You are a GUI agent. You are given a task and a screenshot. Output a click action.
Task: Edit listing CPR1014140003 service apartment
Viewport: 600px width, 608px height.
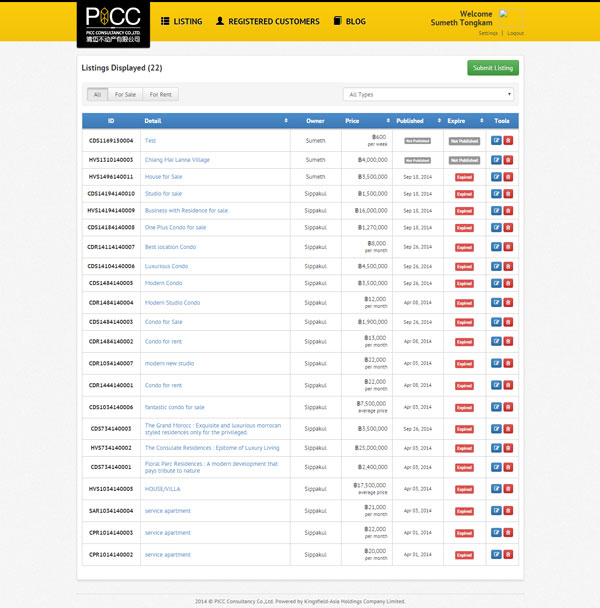(496, 532)
